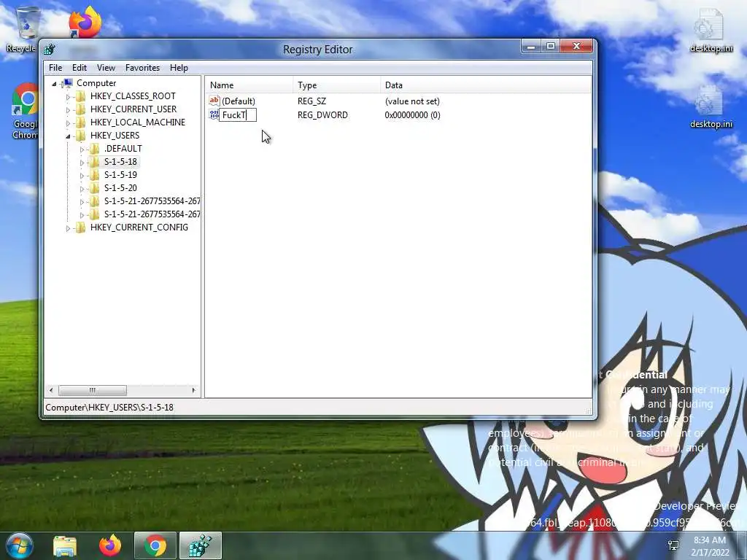Click the tree pane horizontal scrollbar thumb
Image resolution: width=747 pixels, height=560 pixels.
[x=93, y=390]
